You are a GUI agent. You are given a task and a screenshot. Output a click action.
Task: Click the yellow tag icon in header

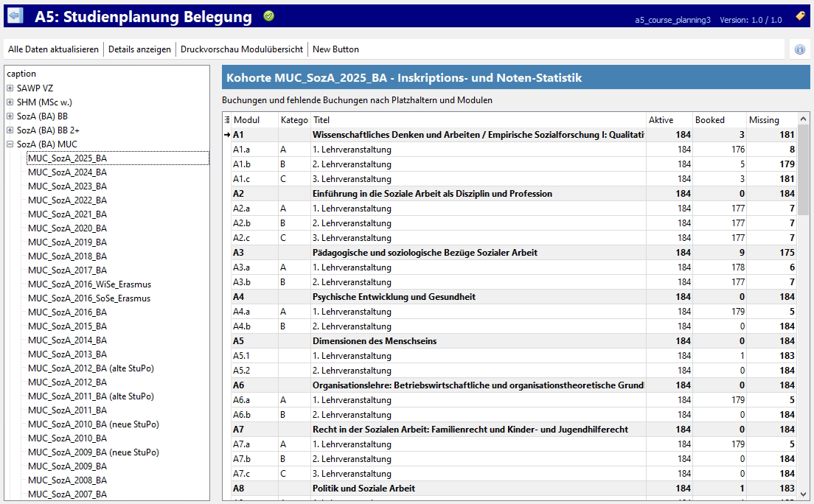click(800, 16)
